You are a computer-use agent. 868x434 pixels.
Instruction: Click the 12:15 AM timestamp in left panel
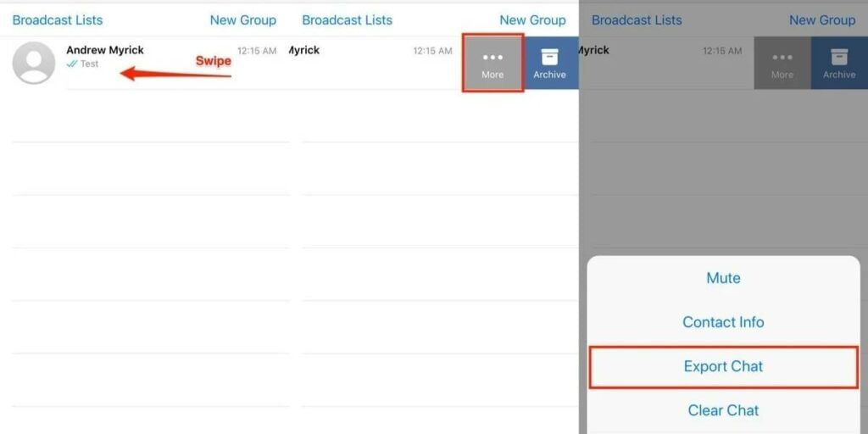pyautogui.click(x=257, y=51)
